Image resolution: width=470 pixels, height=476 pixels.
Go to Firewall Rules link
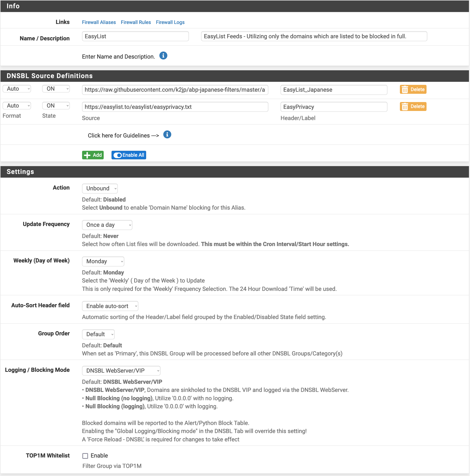point(136,22)
